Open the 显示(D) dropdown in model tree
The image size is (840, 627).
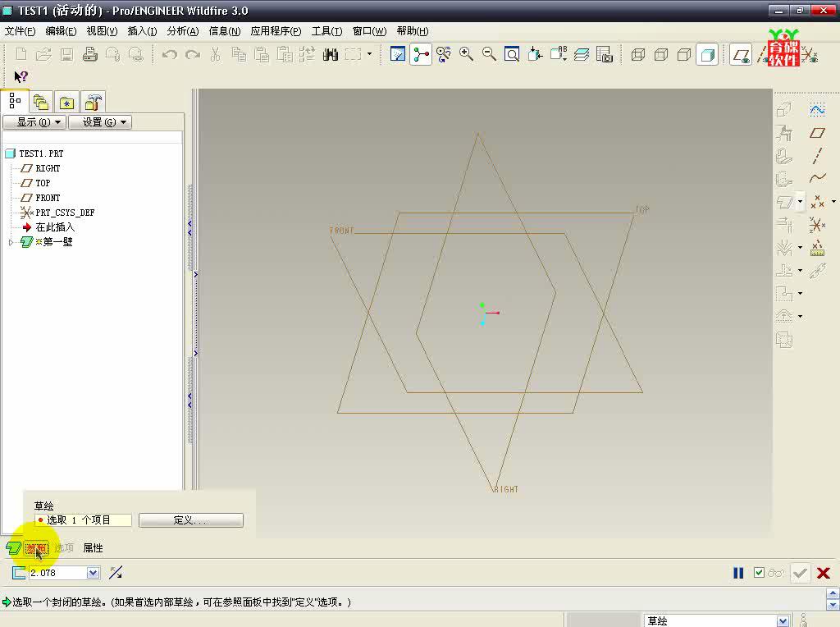click(x=34, y=122)
